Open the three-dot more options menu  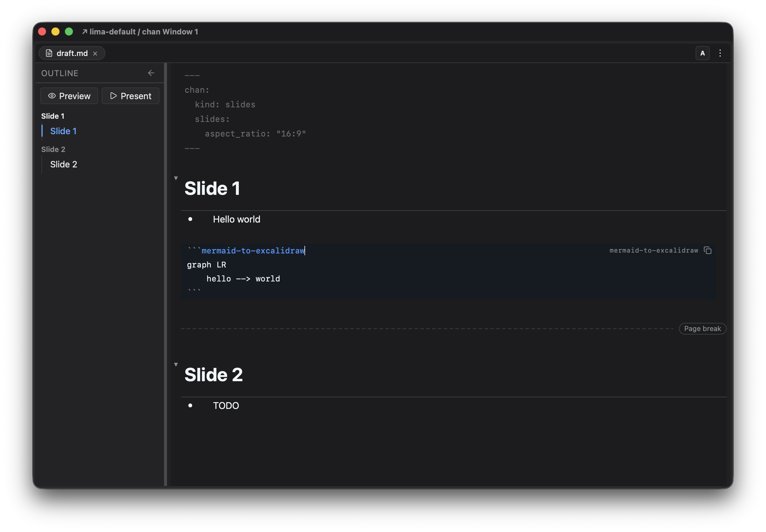point(720,53)
